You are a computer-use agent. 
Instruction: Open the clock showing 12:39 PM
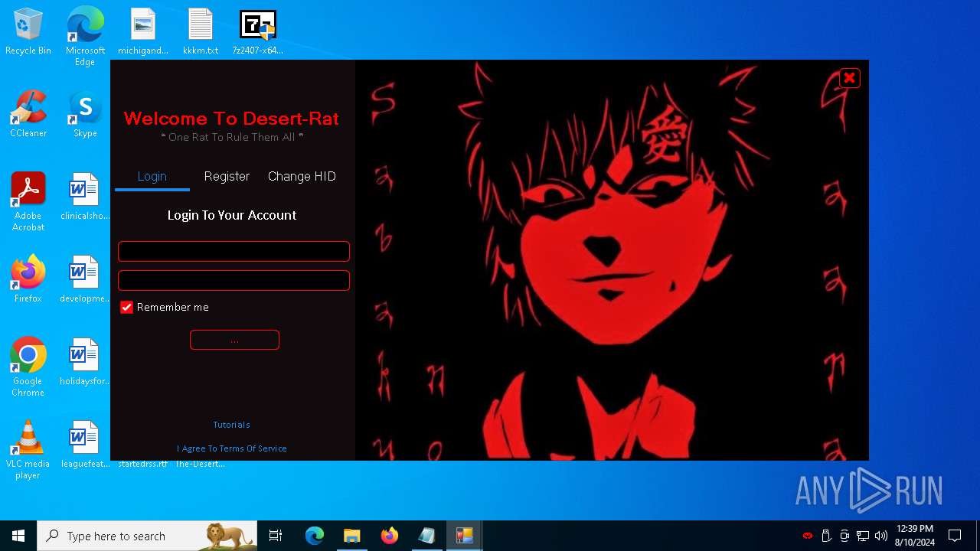coord(914,536)
